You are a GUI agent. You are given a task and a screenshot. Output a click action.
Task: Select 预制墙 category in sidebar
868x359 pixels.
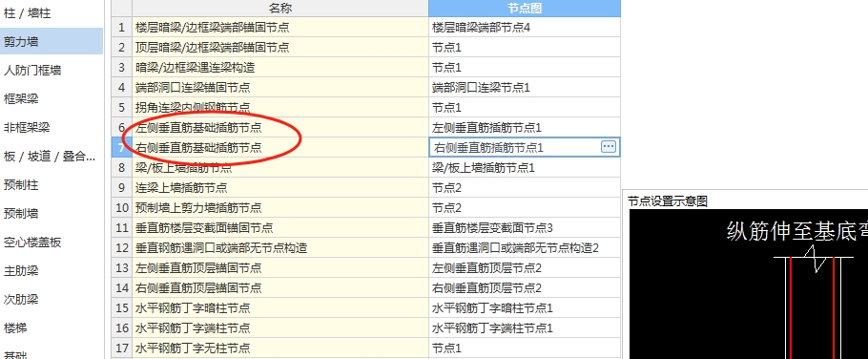pyautogui.click(x=21, y=213)
